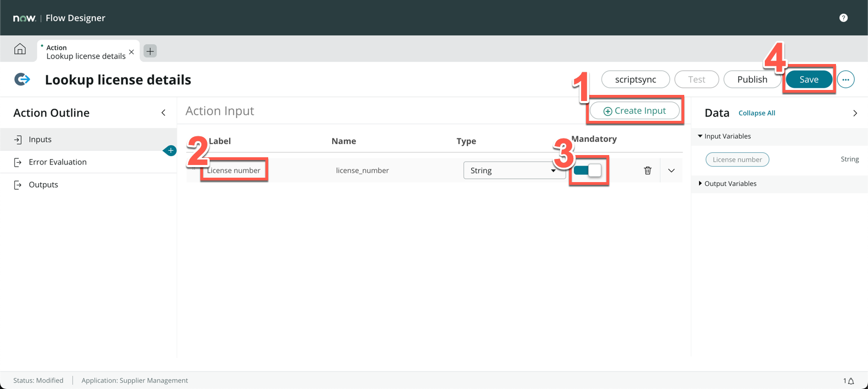Click the teal plus add-step icon
The width and height of the screenshot is (868, 389).
point(171,151)
